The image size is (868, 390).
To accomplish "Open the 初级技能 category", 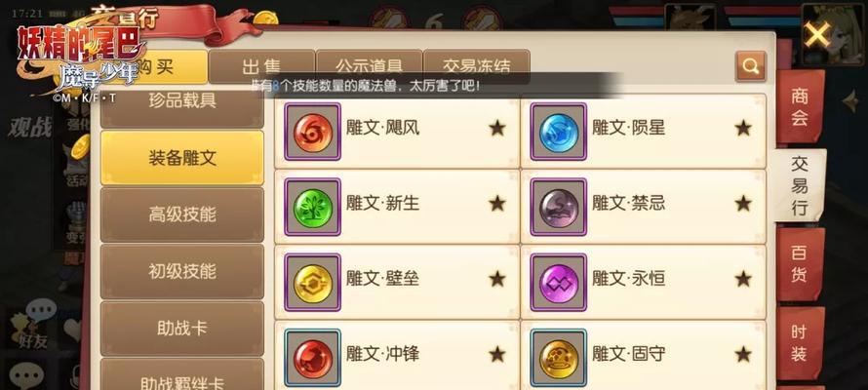I will (182, 272).
